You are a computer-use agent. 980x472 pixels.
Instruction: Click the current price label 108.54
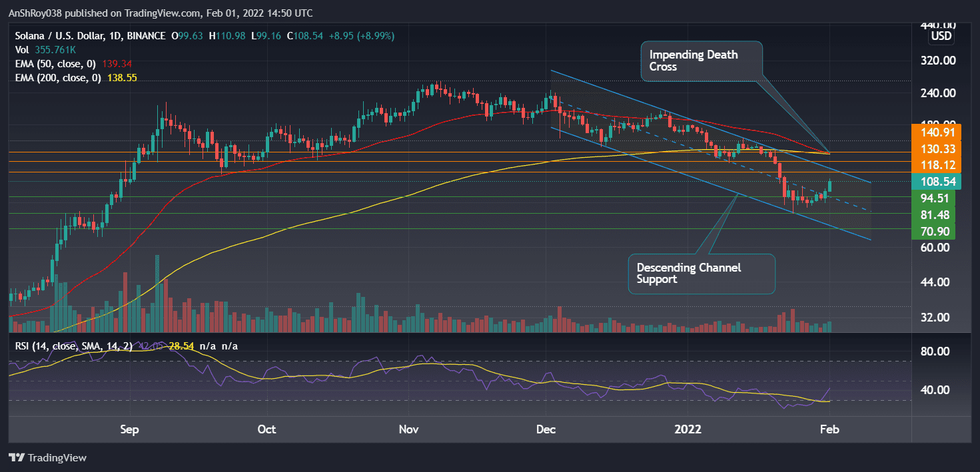click(935, 180)
